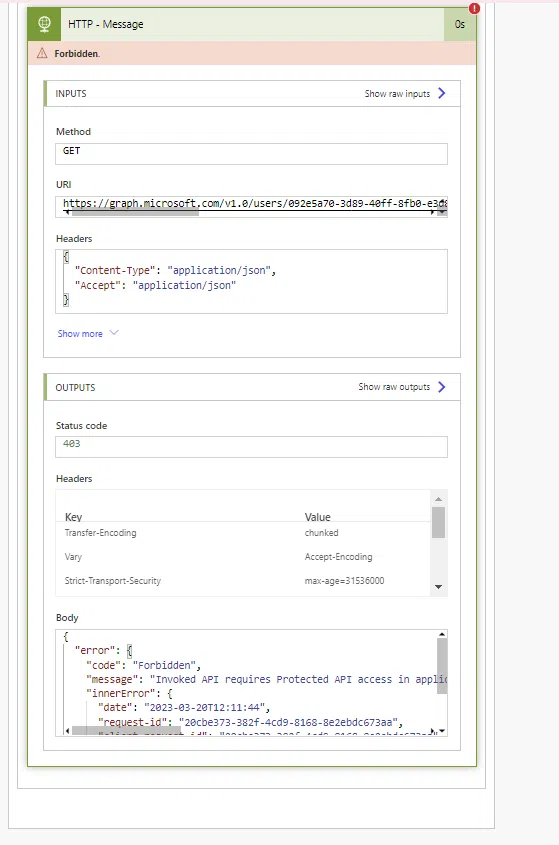Click the INPUTS section heading
The width and height of the screenshot is (559, 845).
pos(71,94)
